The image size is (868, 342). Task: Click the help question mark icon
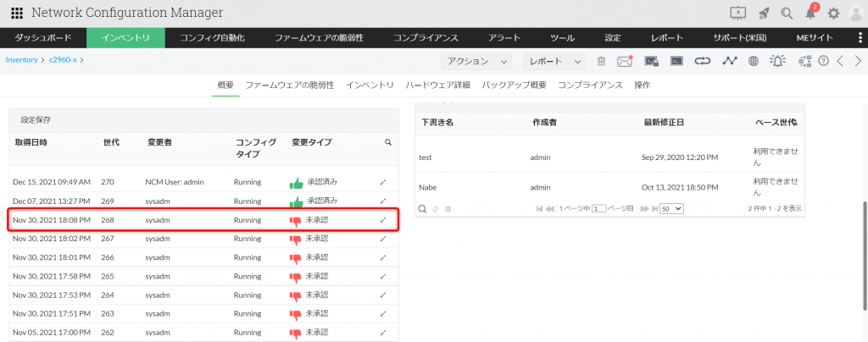822,61
